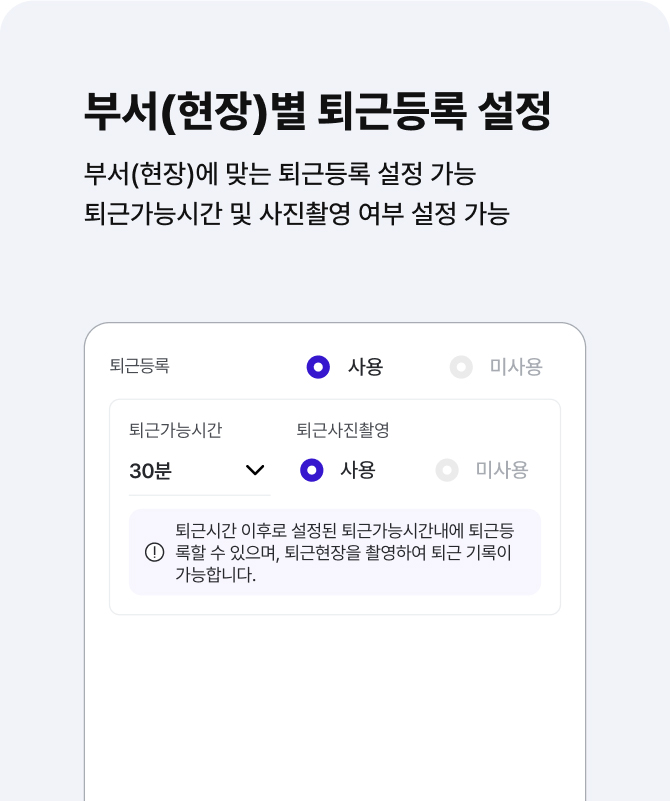Image resolution: width=670 pixels, height=801 pixels.
Task: Click the 사용 label text in the 퇴근등록 row
Action: 365,367
